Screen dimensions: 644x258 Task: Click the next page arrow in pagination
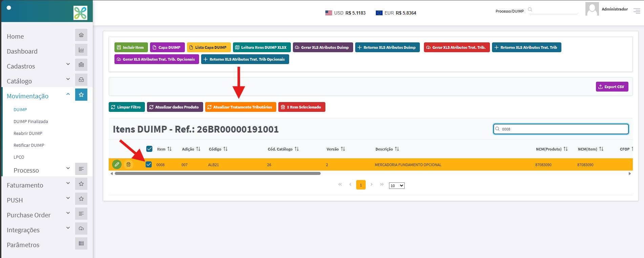[371, 184]
